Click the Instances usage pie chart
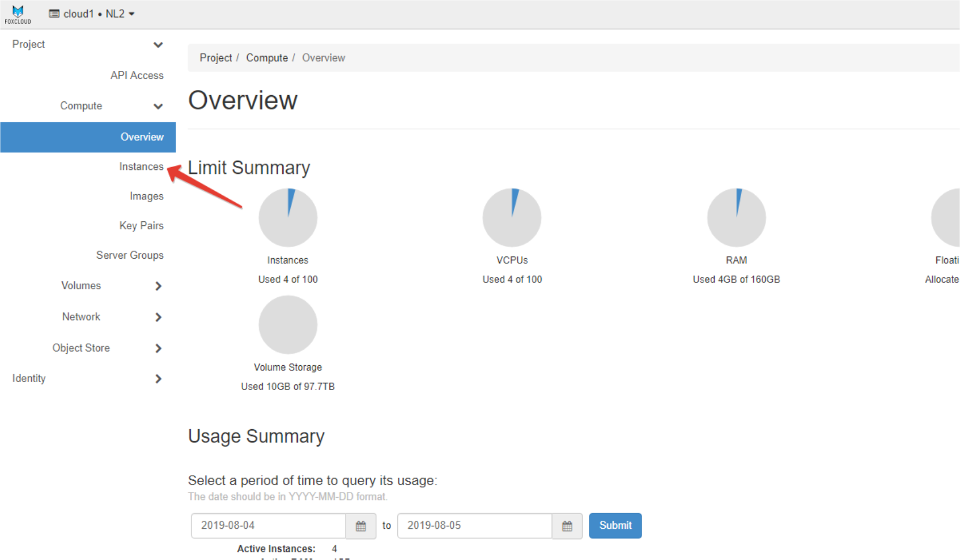Screen dimensions: 960x560 tap(288, 218)
